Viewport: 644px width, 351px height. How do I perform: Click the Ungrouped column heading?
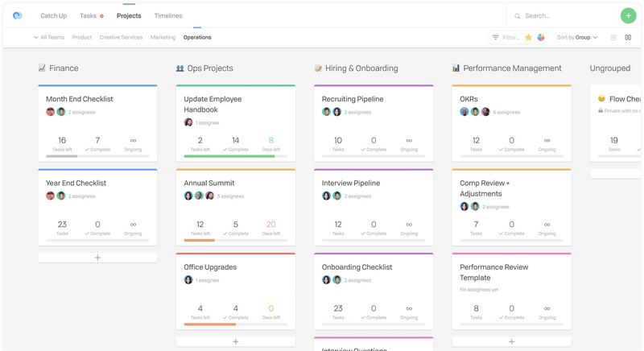pyautogui.click(x=610, y=68)
